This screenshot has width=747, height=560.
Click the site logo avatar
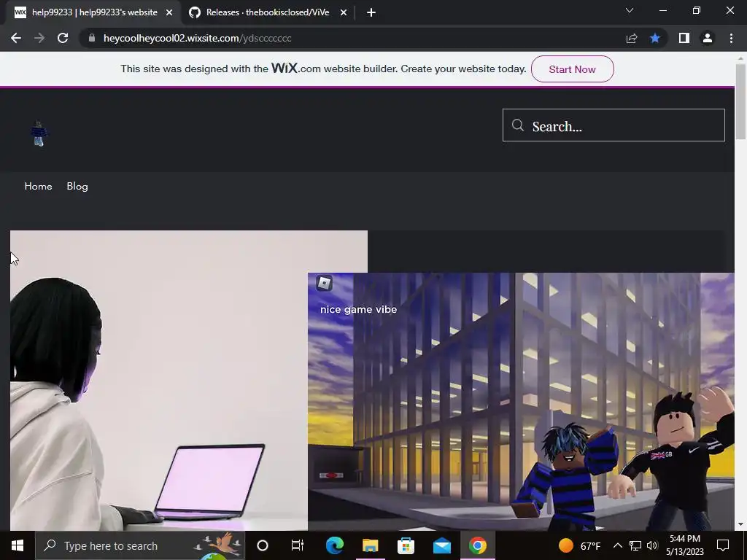[x=39, y=133]
